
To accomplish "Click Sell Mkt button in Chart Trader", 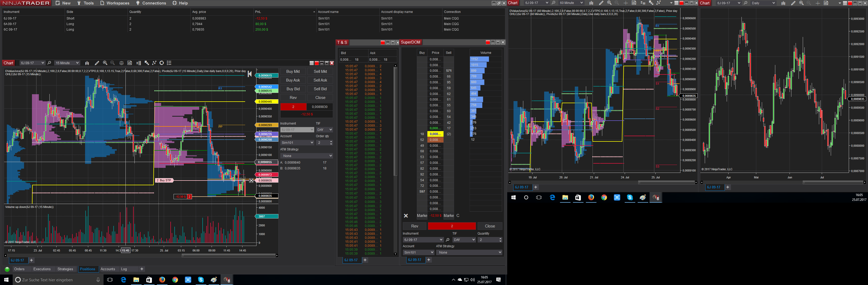I will (320, 71).
